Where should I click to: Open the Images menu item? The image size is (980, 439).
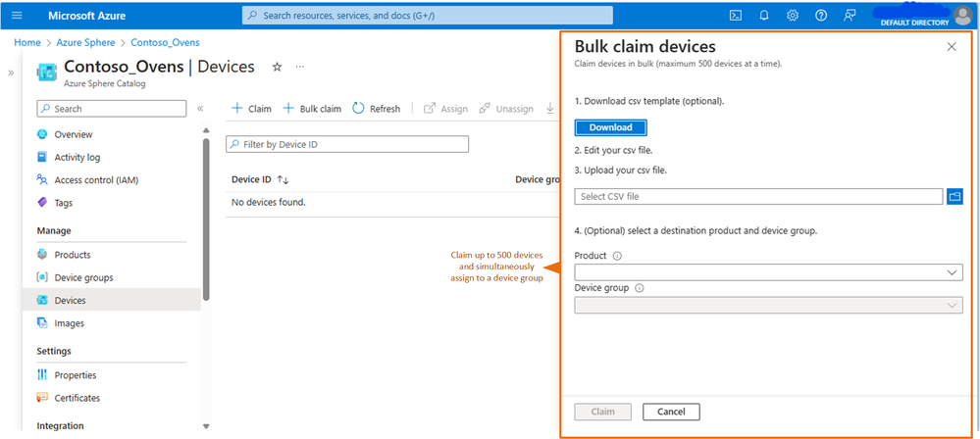pos(69,322)
